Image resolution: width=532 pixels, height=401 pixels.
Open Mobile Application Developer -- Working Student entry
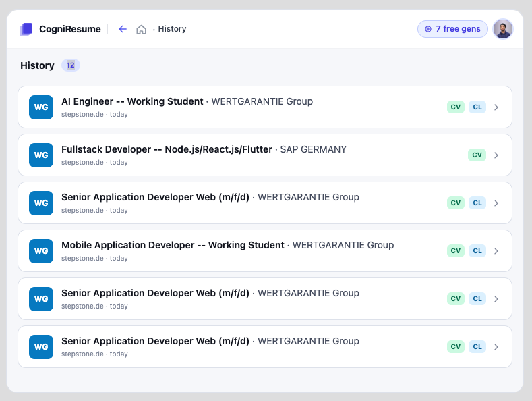264,251
